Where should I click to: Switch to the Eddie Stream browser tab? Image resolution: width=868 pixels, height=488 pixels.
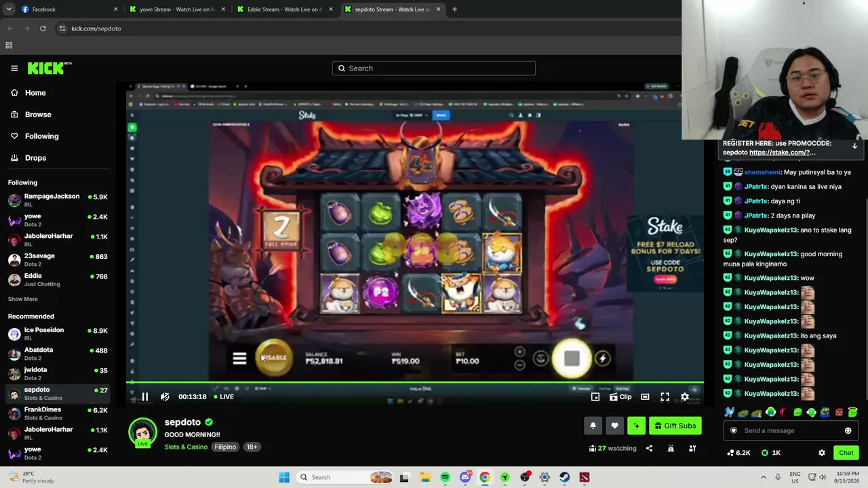[284, 9]
